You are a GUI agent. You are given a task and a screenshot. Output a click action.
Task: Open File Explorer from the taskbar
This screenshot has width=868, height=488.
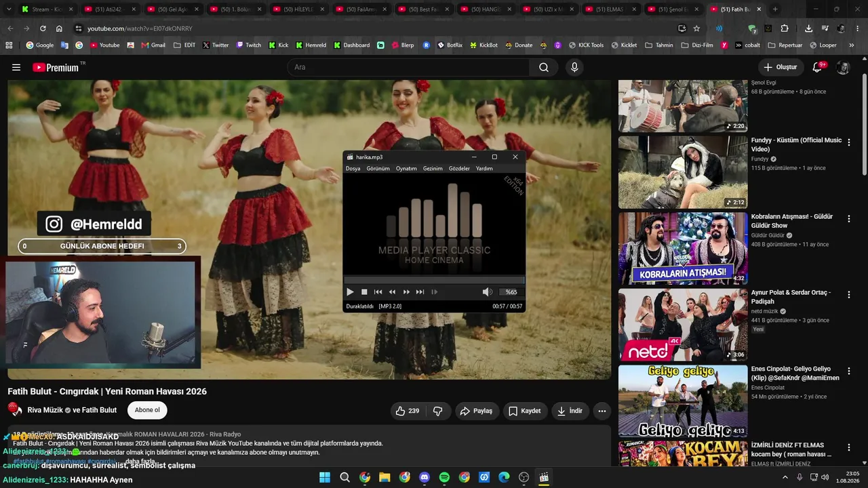tap(384, 477)
